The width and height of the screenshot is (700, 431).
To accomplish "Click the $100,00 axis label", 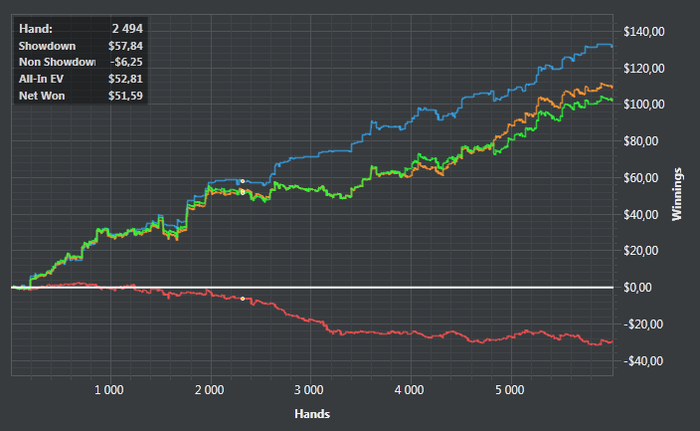I will tap(644, 105).
